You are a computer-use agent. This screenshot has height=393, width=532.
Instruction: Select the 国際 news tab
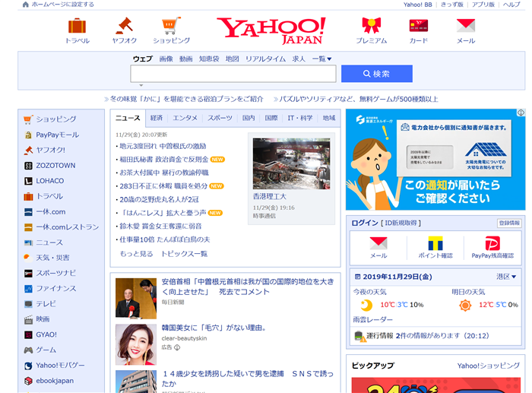click(x=271, y=118)
